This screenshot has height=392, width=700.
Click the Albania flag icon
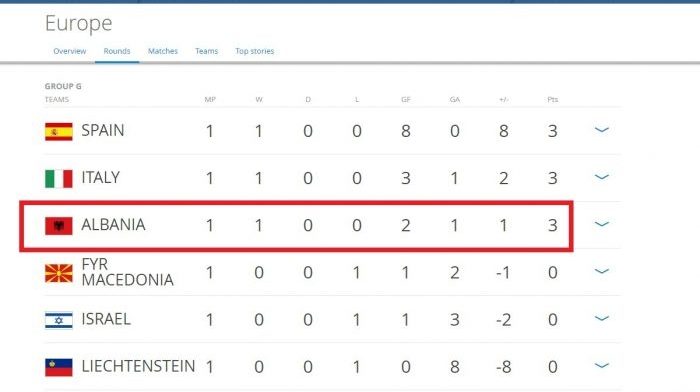(x=58, y=226)
